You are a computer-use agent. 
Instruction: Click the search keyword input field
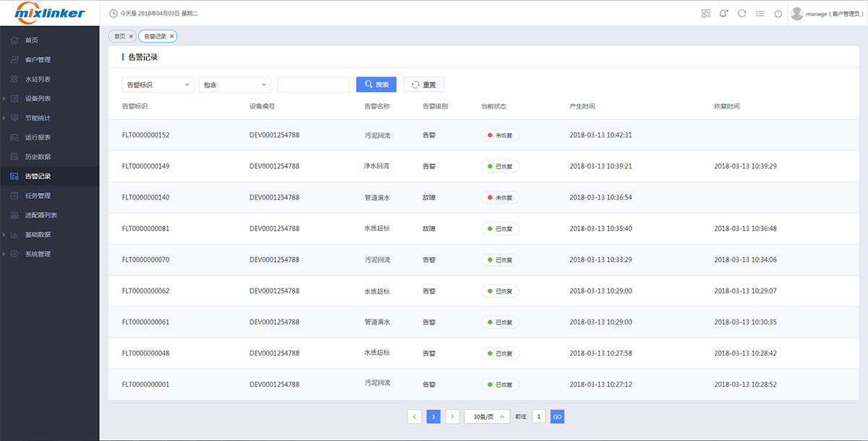pos(313,85)
